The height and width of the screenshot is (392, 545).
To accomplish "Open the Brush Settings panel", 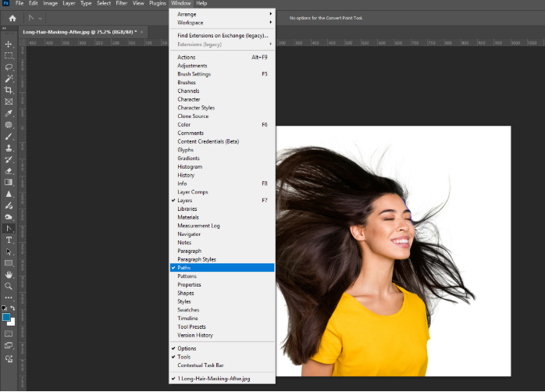I will (222, 74).
